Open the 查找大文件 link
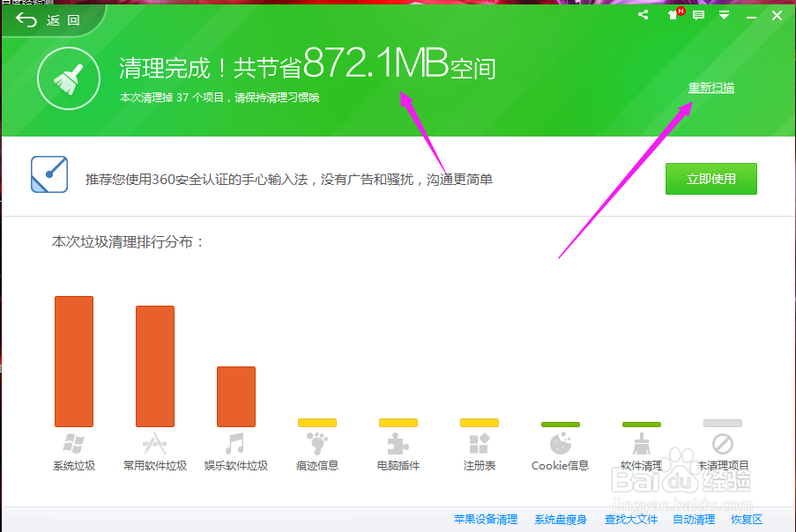Image resolution: width=796 pixels, height=532 pixels. [x=631, y=520]
